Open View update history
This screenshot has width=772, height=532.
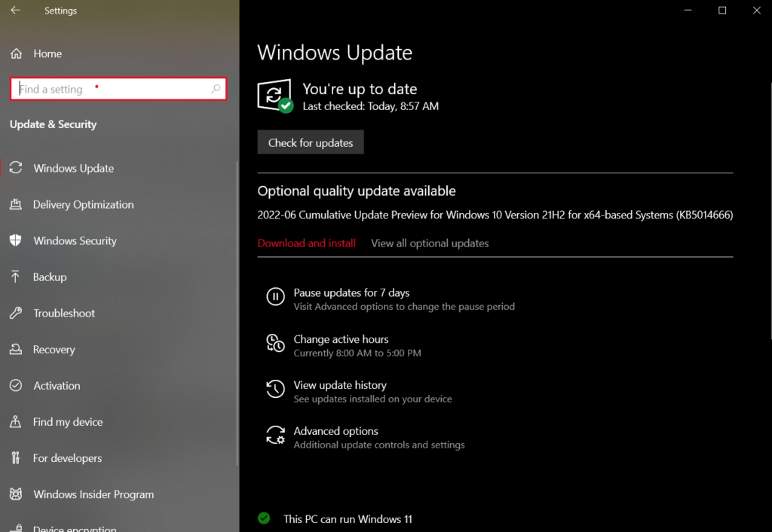coord(340,385)
